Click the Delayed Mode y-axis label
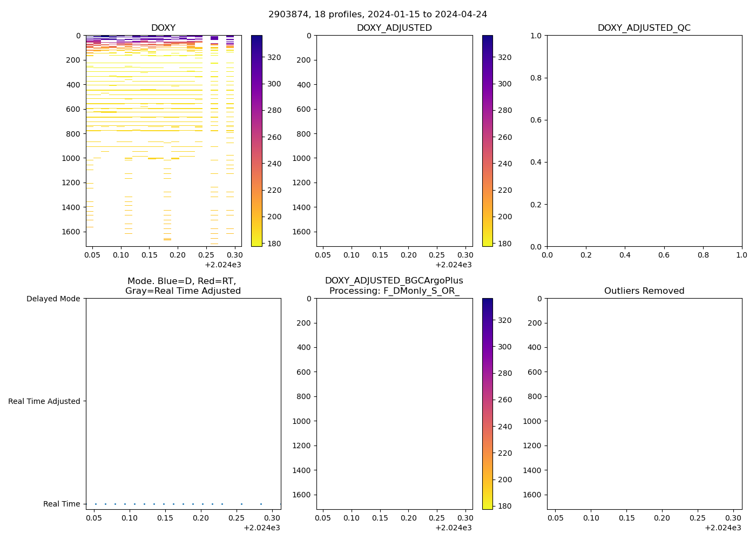The width and height of the screenshot is (756, 540). click(x=53, y=299)
